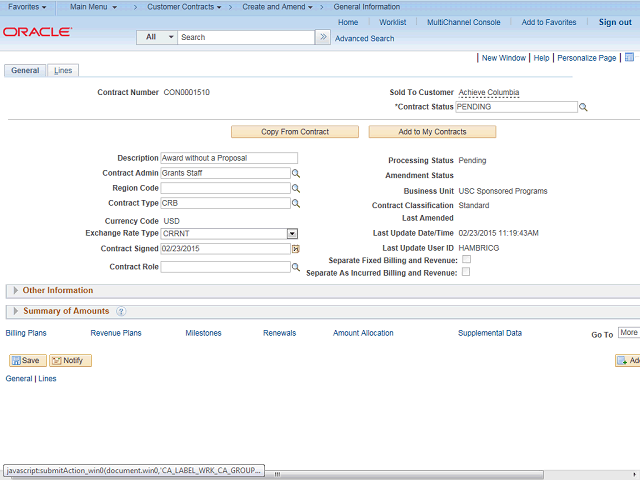Viewport: 640px width, 480px height.
Task: Open the Supplemental Data link
Action: 490,333
